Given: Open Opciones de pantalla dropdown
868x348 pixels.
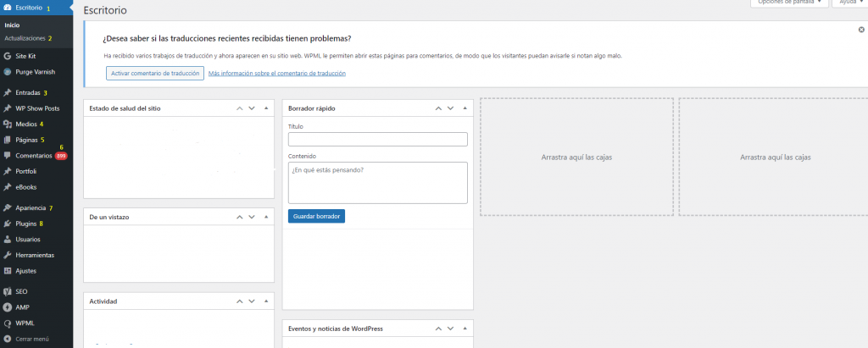Looking at the screenshot, I should (789, 3).
